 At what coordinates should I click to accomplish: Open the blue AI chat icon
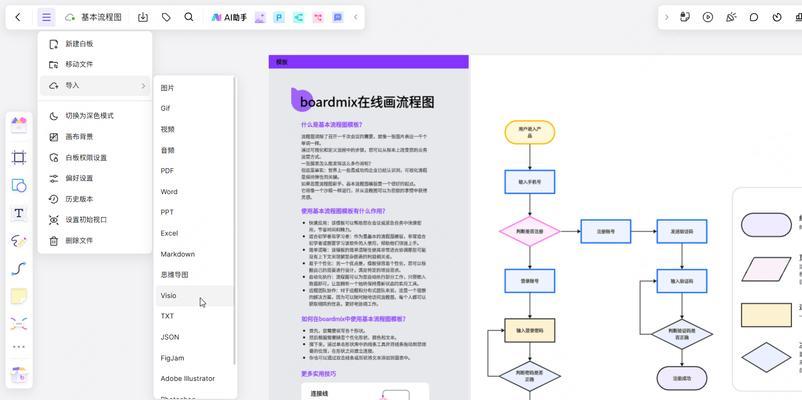[337, 17]
